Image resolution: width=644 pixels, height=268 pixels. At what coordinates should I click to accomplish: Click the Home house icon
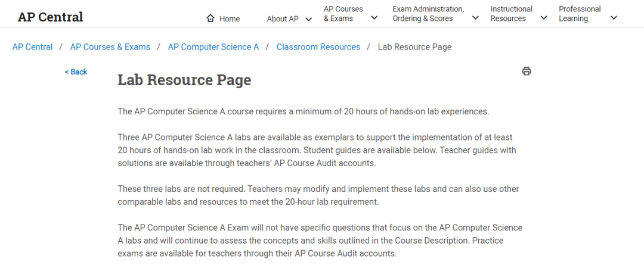coord(210,18)
